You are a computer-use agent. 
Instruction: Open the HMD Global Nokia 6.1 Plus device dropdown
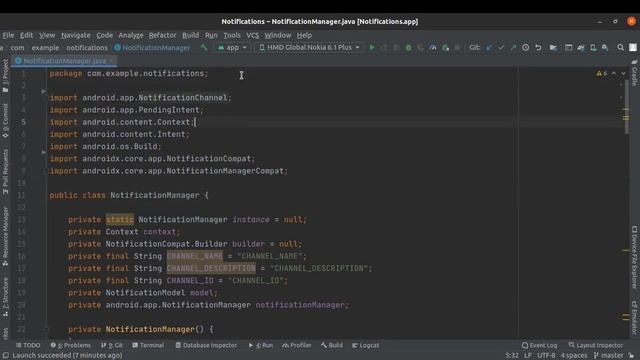pyautogui.click(x=310, y=48)
